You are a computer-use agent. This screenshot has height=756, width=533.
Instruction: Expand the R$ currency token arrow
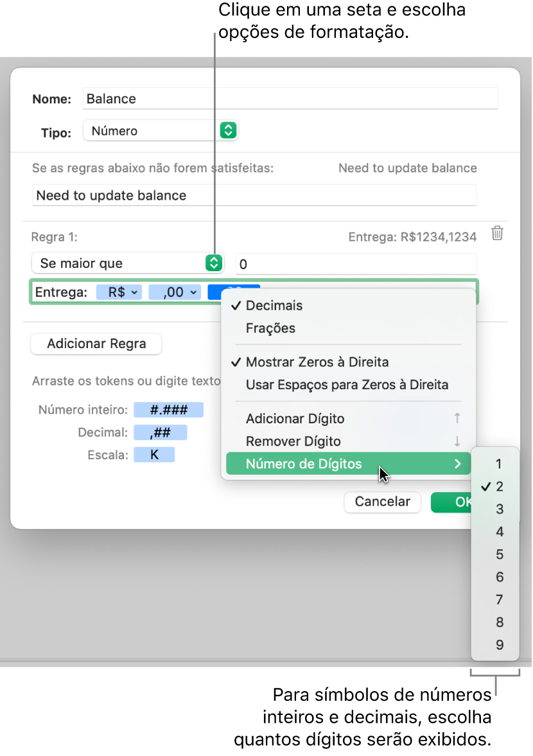134,292
